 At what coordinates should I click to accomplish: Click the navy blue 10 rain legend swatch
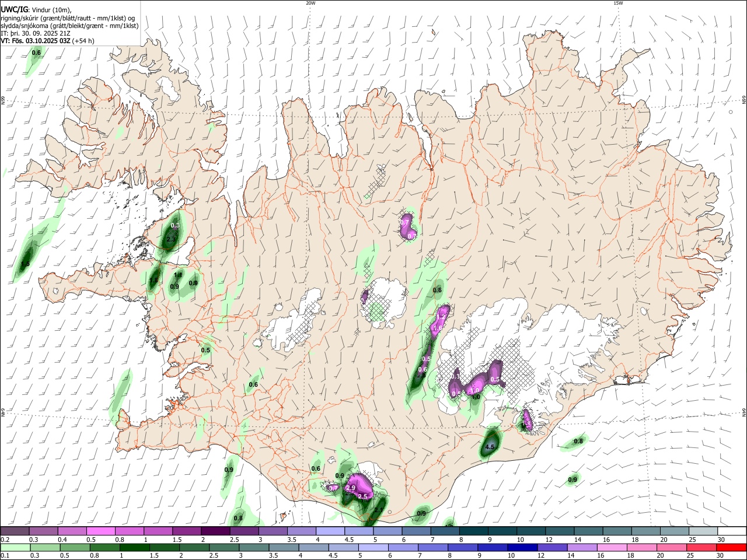(x=522, y=548)
